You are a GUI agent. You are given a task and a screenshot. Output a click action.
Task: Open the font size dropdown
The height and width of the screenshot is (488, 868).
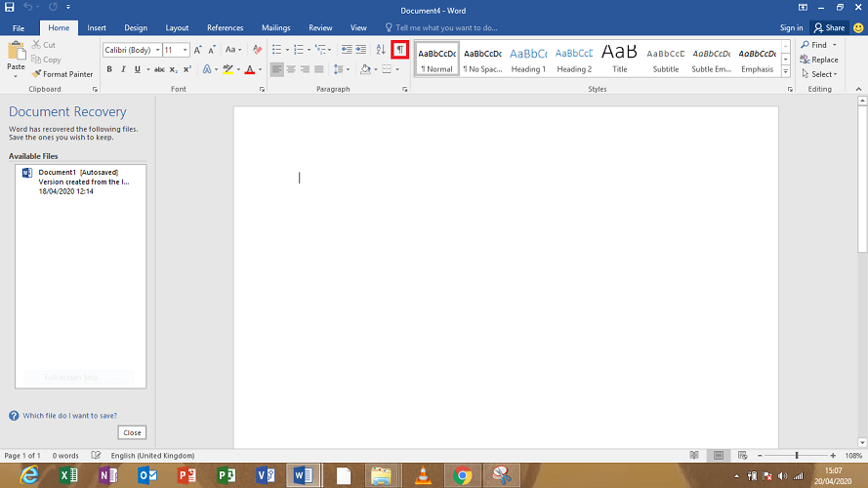pos(185,50)
